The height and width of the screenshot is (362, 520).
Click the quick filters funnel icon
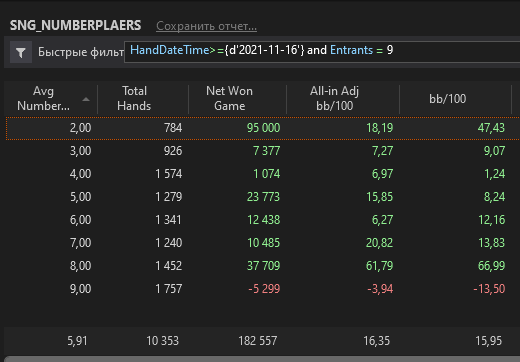coord(21,52)
